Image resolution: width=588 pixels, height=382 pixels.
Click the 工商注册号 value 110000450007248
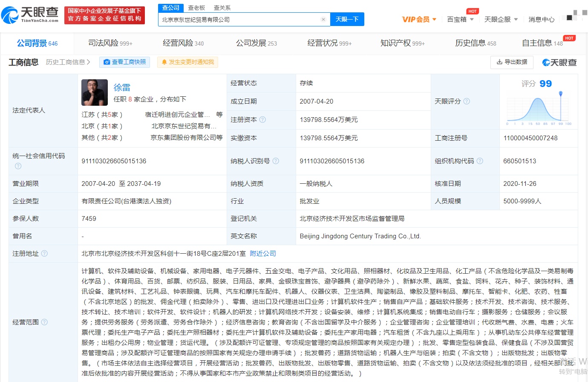tap(530, 138)
